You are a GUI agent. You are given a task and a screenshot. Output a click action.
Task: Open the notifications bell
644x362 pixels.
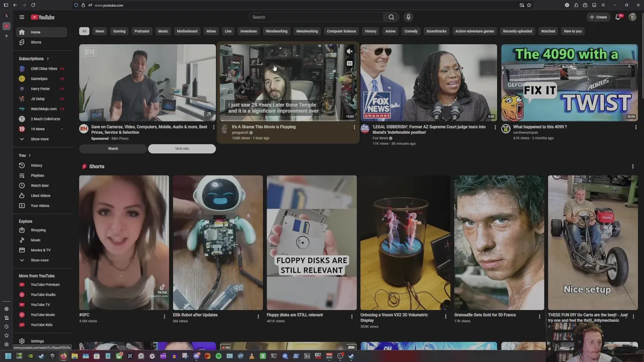pos(618,17)
